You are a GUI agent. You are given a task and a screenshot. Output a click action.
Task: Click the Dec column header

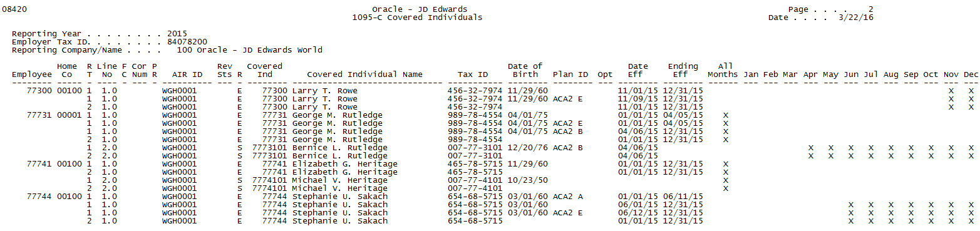971,74
